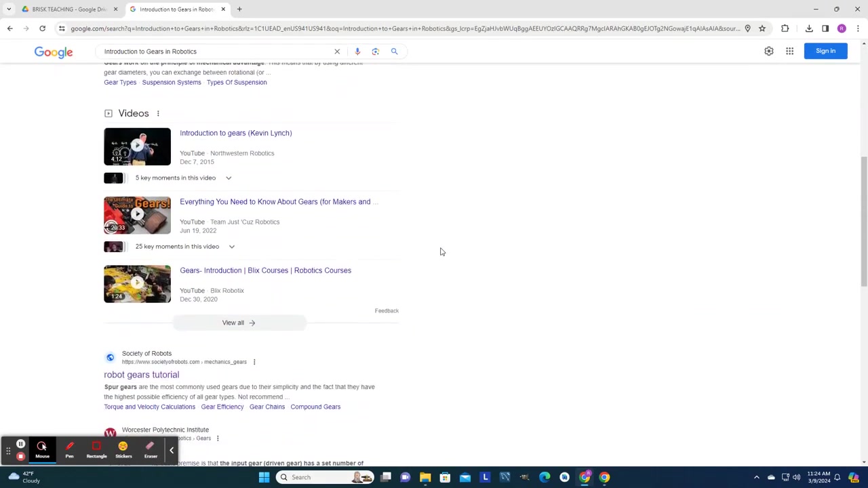This screenshot has width=868, height=488.
Task: Stop the screen recording
Action: point(20,456)
